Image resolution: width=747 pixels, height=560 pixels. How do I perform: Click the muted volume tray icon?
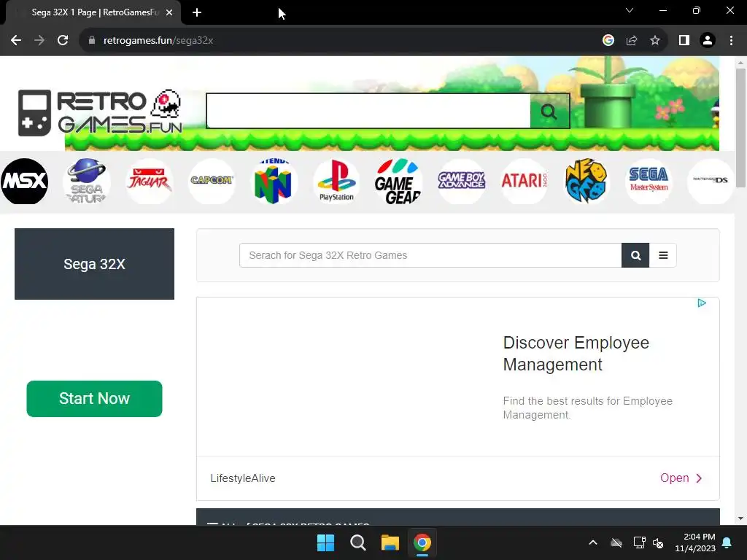(x=658, y=542)
